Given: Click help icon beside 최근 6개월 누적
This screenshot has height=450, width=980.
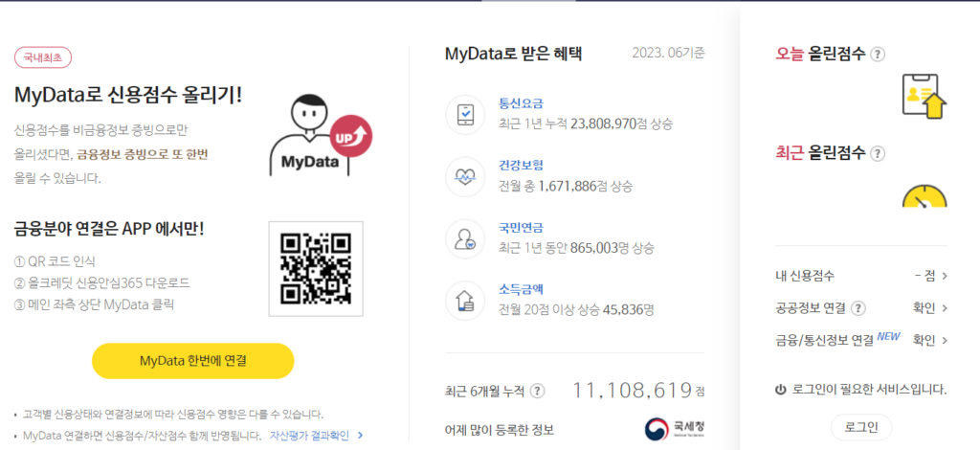Looking at the screenshot, I should (x=538, y=391).
